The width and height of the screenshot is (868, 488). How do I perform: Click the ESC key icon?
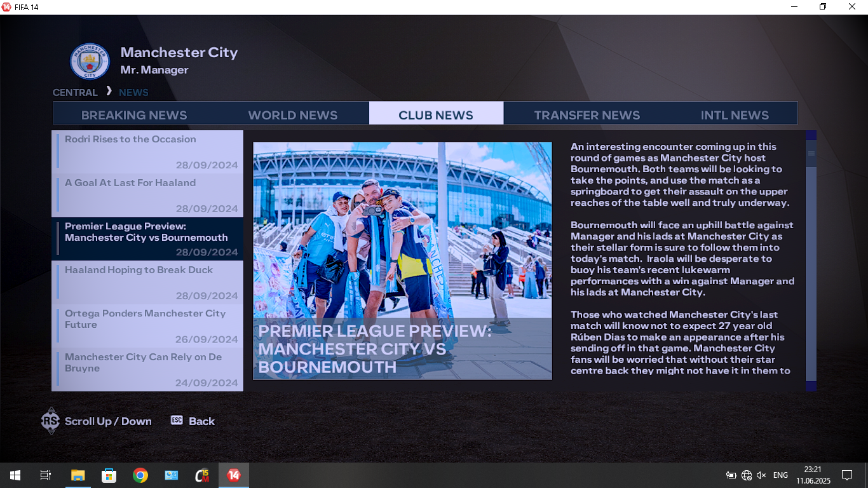pos(177,420)
